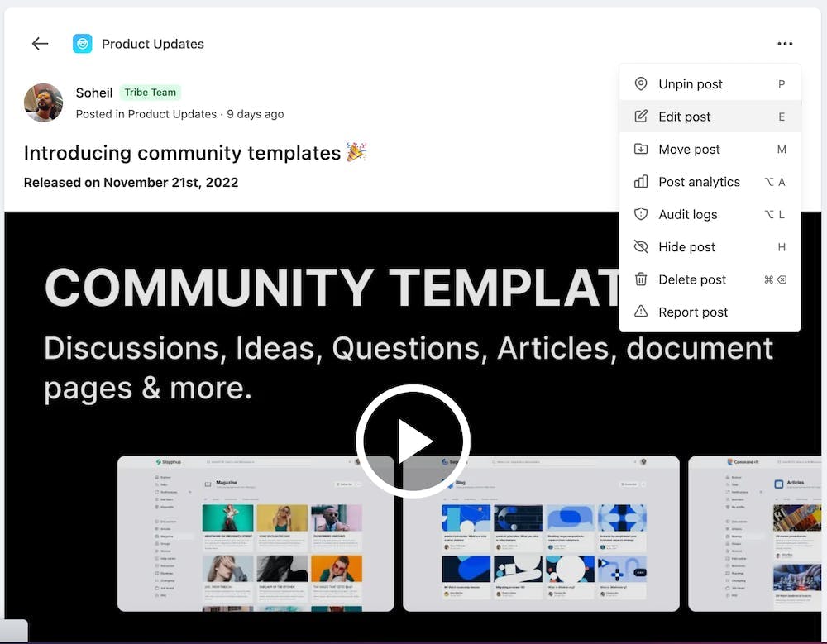This screenshot has width=827, height=644.
Task: Click the Move post arrow icon
Action: pos(641,149)
